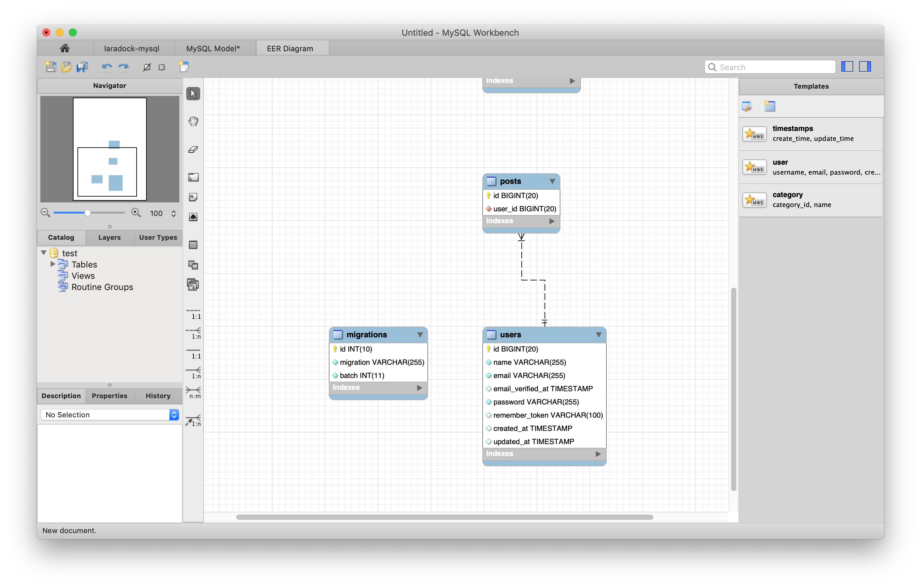Viewport: 921px width, 588px height.
Task: Toggle align to grid icon
Action: click(x=162, y=67)
